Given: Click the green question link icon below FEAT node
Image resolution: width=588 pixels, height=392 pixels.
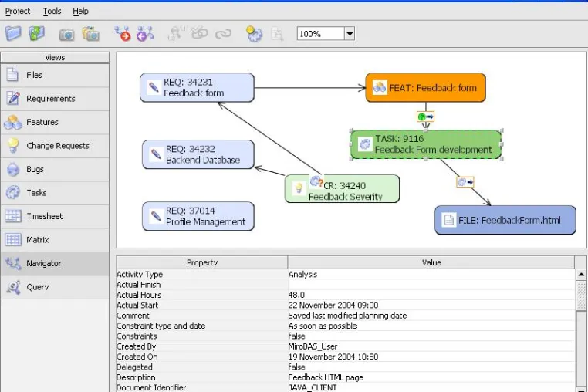Looking at the screenshot, I should click(x=426, y=117).
